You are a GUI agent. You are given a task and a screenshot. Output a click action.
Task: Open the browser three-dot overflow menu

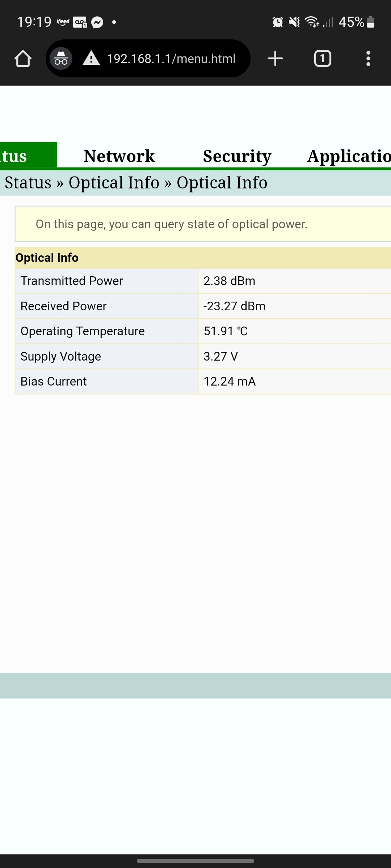click(368, 59)
